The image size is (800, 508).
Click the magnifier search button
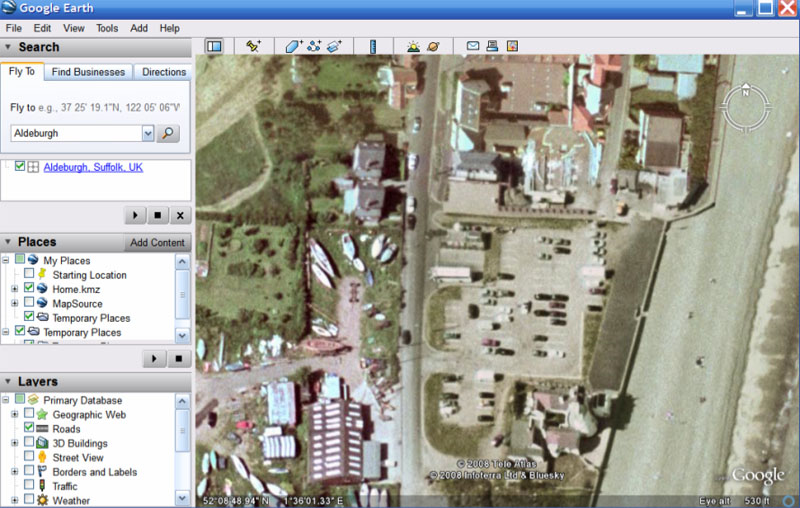point(168,133)
